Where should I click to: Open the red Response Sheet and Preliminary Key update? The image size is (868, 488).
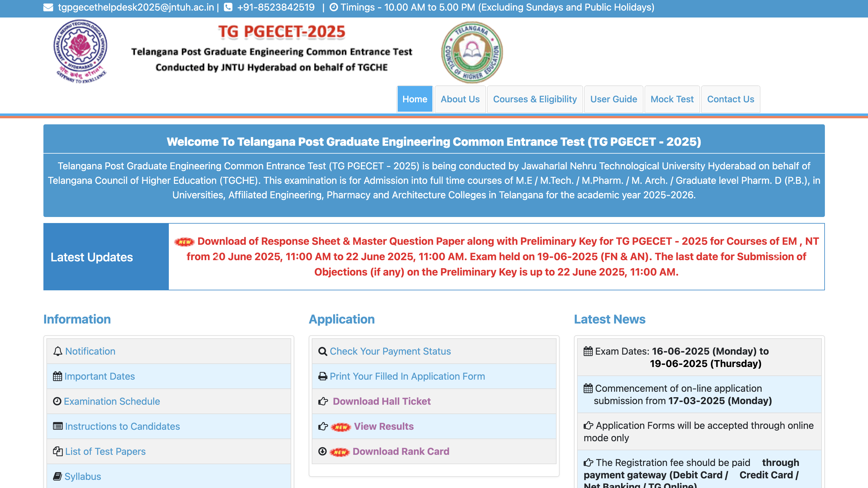click(x=496, y=257)
